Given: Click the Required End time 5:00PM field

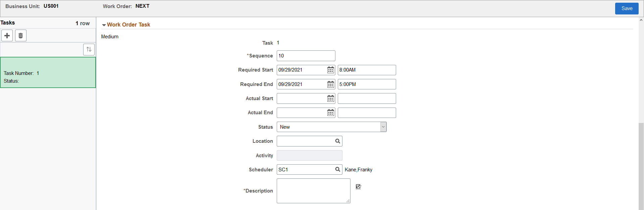Looking at the screenshot, I should [x=367, y=84].
